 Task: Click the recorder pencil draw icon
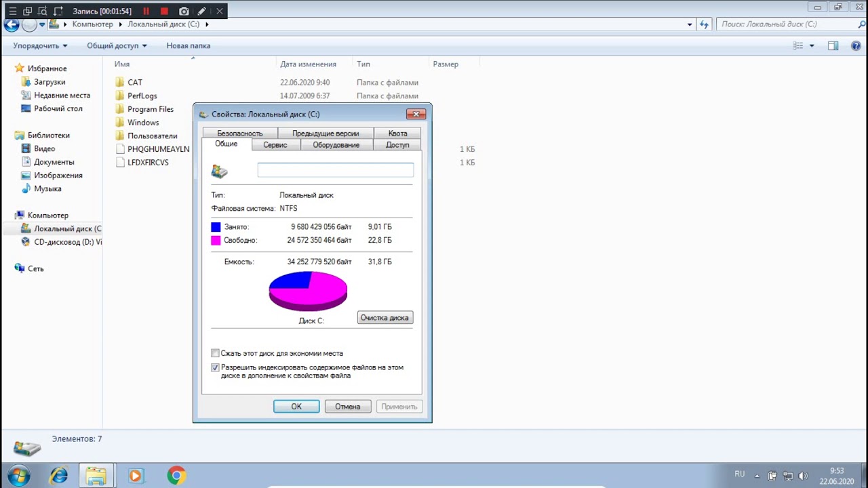point(201,11)
